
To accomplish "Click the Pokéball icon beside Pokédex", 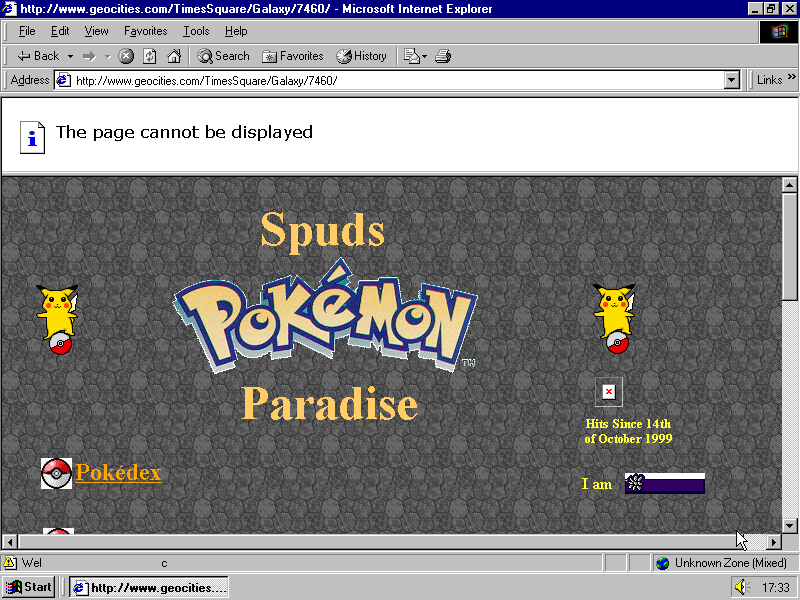I will click(56, 473).
